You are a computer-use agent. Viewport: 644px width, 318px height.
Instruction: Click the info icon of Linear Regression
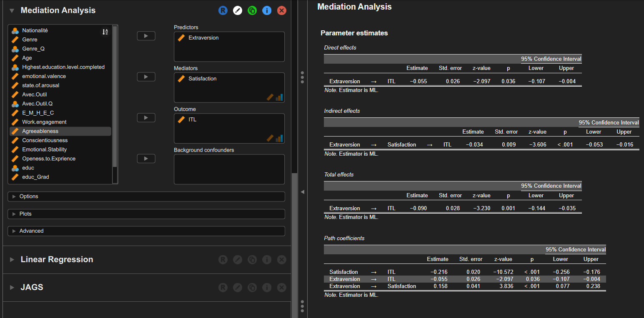(267, 260)
